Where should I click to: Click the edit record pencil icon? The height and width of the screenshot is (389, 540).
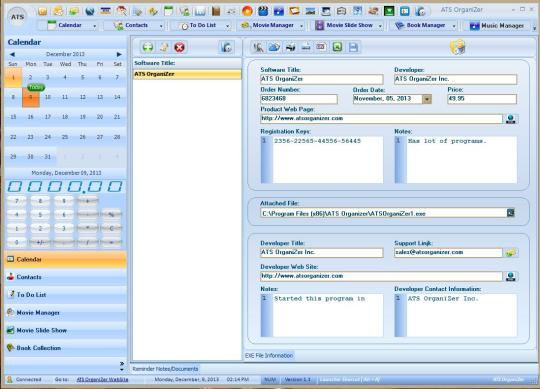(x=164, y=47)
